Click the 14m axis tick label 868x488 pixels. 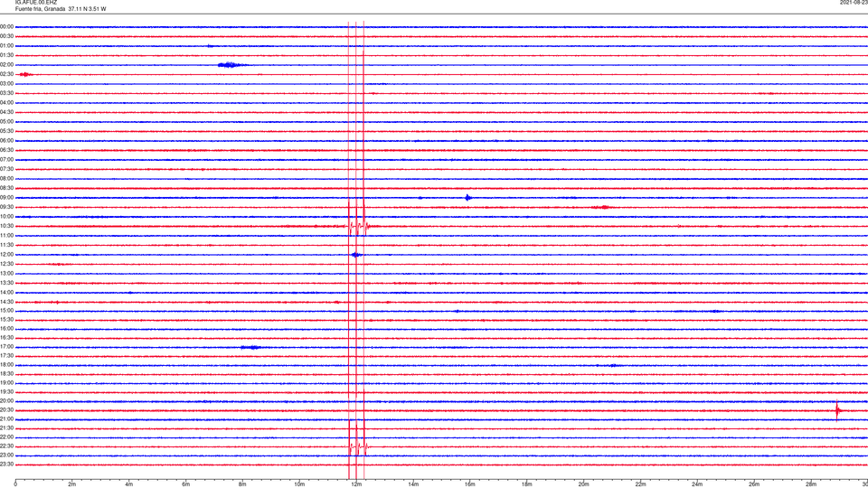413,484
